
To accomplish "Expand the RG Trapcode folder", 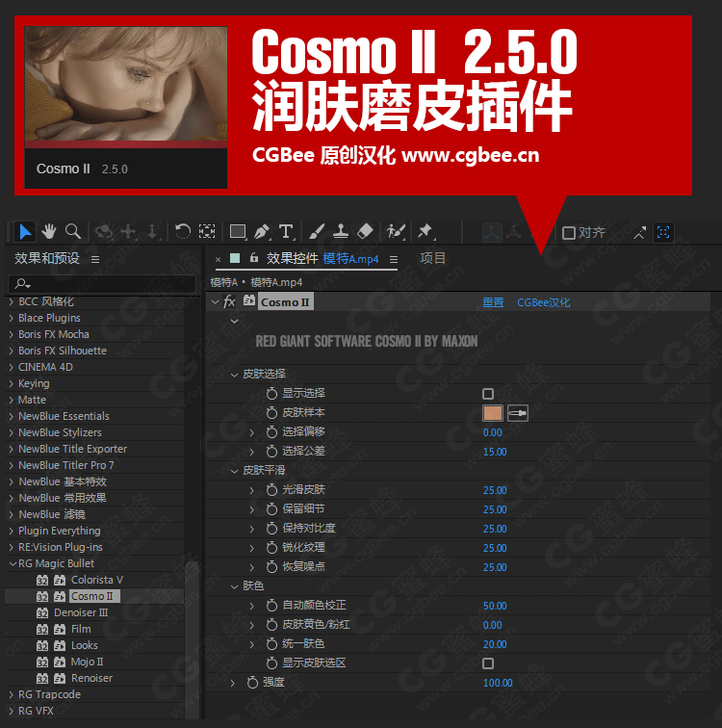I will [12, 694].
